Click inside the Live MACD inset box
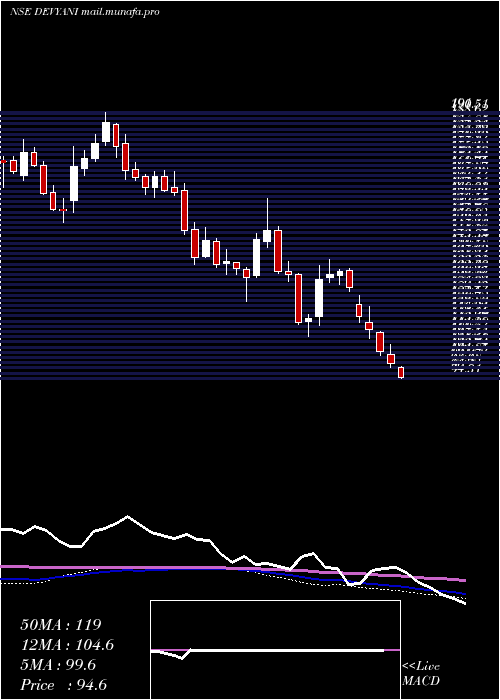The height and width of the screenshot is (700, 500). tap(275, 650)
